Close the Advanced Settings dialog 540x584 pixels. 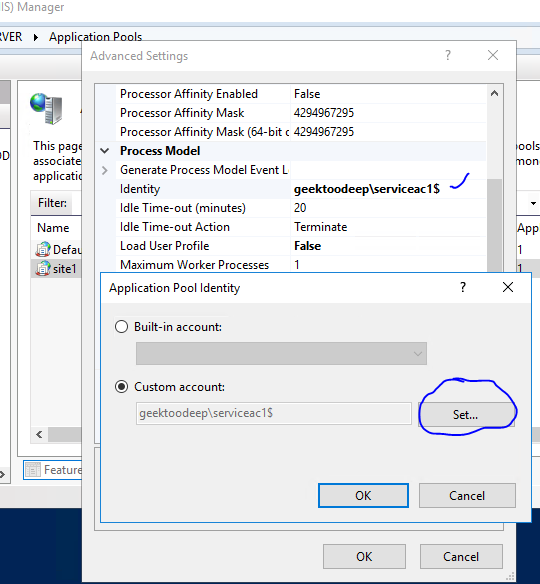[493, 55]
